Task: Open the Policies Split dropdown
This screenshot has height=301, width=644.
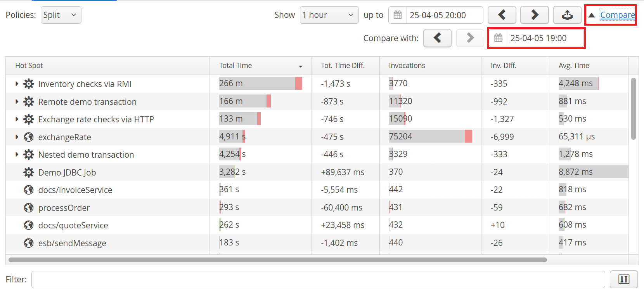Action: click(61, 15)
